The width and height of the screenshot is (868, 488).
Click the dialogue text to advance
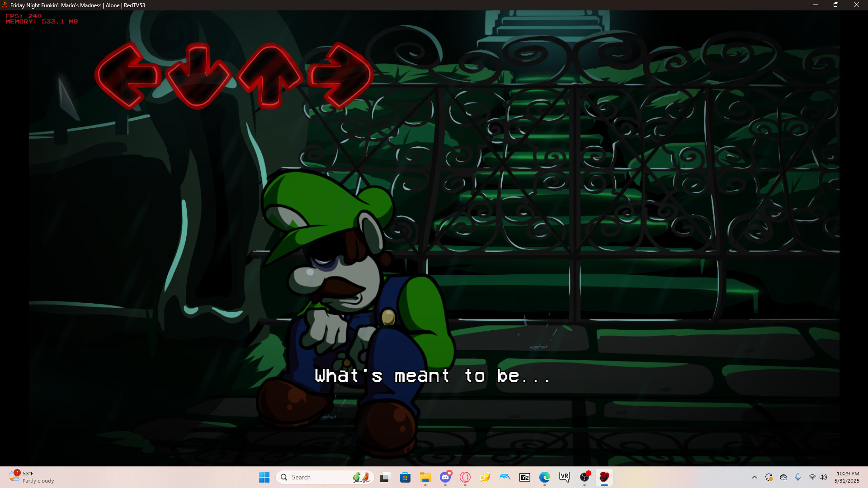(x=432, y=376)
